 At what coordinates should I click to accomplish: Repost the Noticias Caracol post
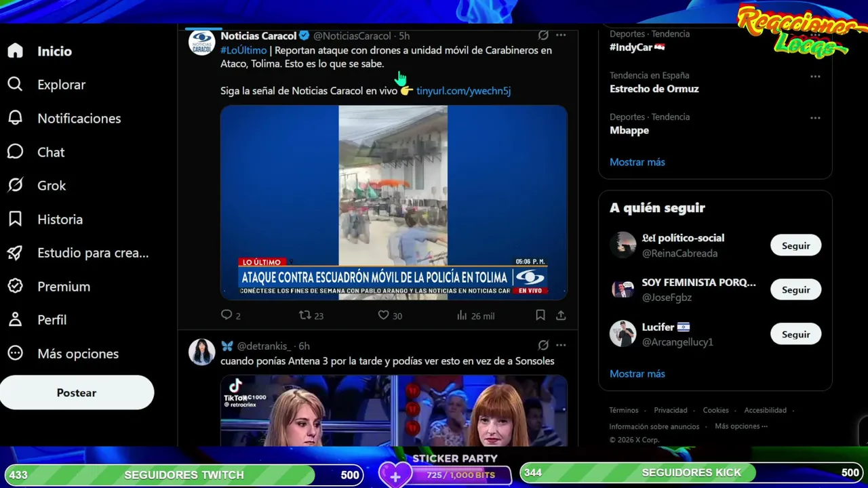click(305, 315)
